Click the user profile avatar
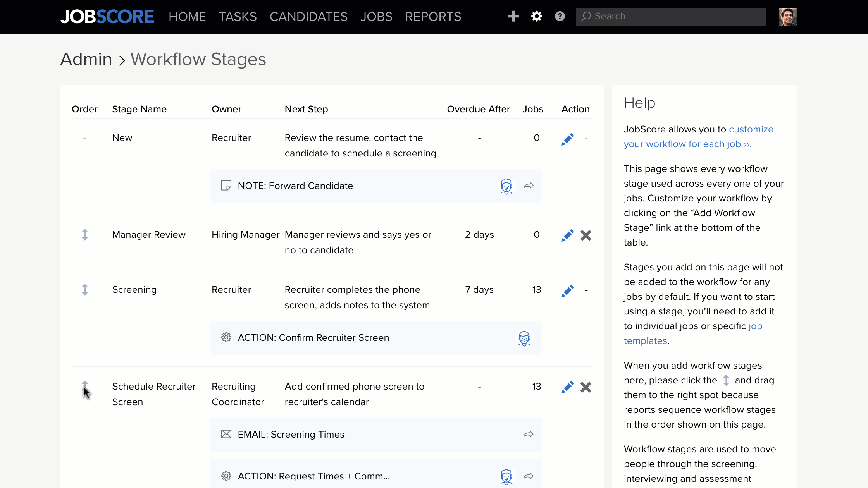 tap(787, 17)
